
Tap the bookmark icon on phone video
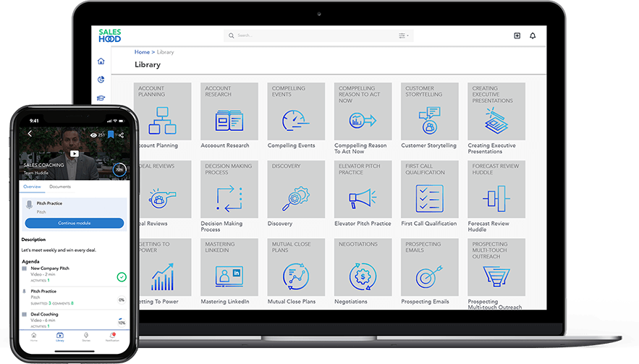(x=111, y=135)
